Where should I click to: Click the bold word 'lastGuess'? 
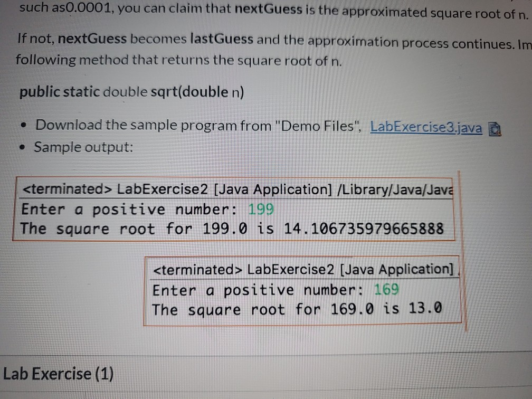point(222,39)
